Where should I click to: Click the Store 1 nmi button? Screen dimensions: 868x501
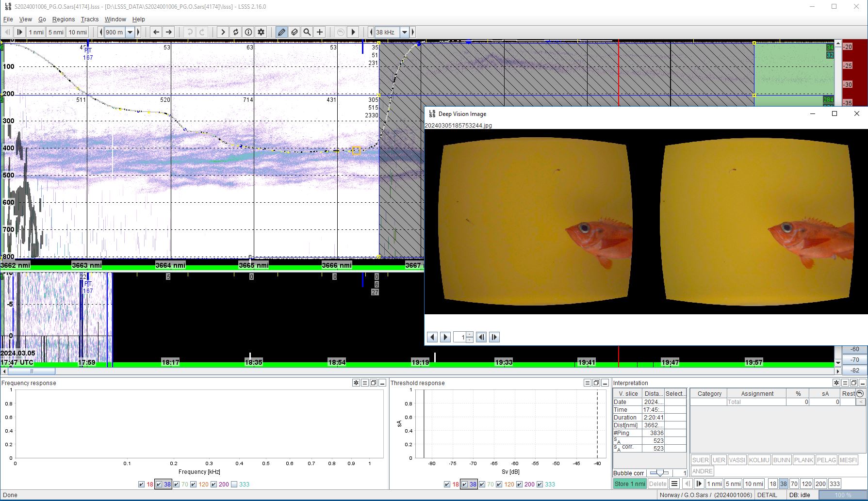629,484
